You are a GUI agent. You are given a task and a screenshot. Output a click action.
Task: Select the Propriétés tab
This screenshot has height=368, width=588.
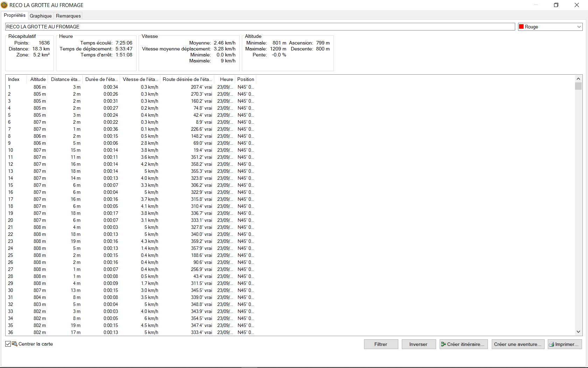point(15,15)
